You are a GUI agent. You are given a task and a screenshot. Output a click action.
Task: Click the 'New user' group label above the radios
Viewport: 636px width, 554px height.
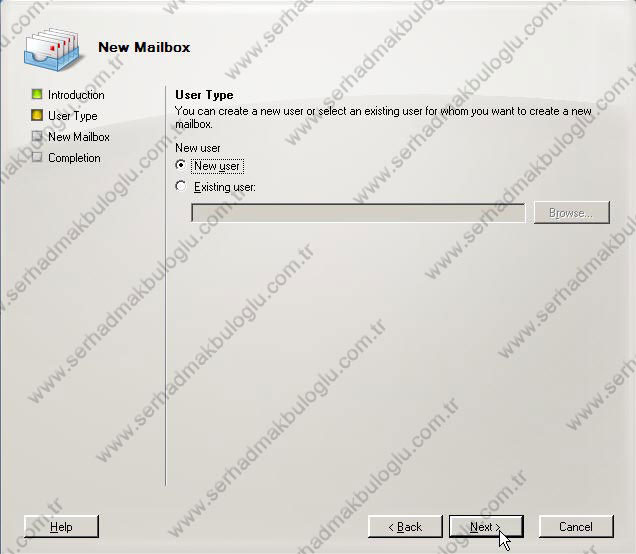pyautogui.click(x=198, y=148)
